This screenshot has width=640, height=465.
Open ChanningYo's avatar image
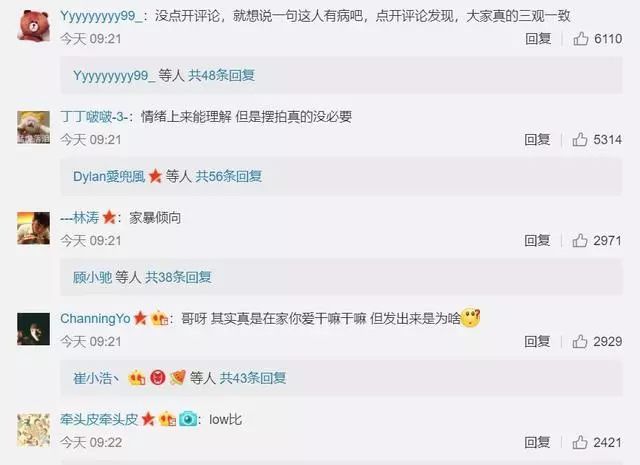[x=33, y=329]
